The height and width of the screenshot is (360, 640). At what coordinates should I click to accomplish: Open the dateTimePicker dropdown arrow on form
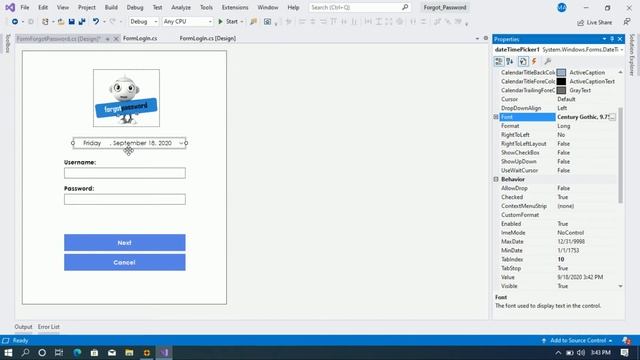point(181,143)
